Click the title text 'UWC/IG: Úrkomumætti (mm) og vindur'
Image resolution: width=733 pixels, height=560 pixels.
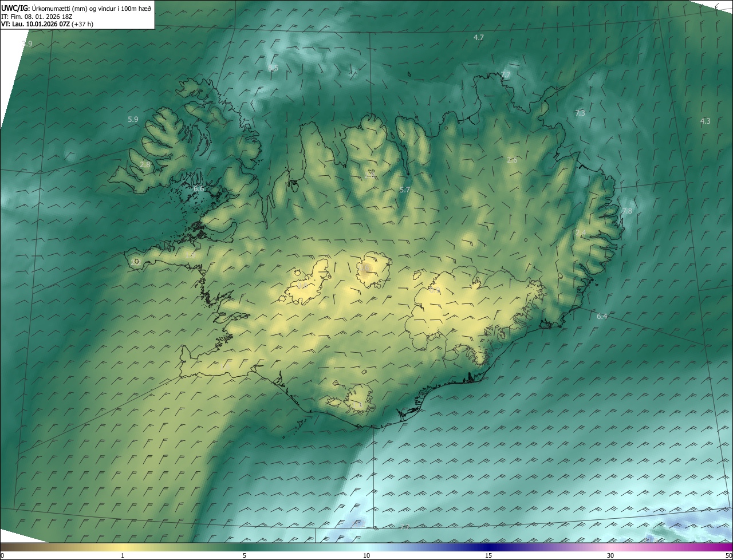pos(58,7)
